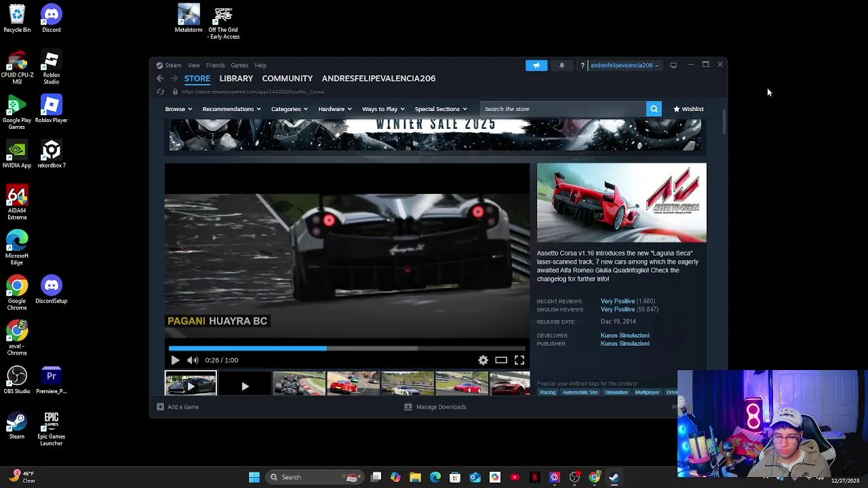Click the Search the store field
The width and height of the screenshot is (868, 488).
tap(563, 109)
